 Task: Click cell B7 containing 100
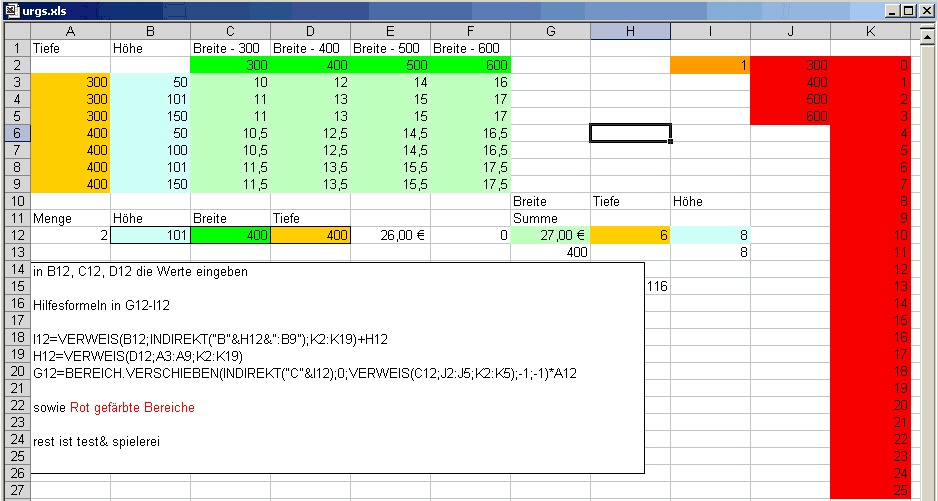point(151,150)
